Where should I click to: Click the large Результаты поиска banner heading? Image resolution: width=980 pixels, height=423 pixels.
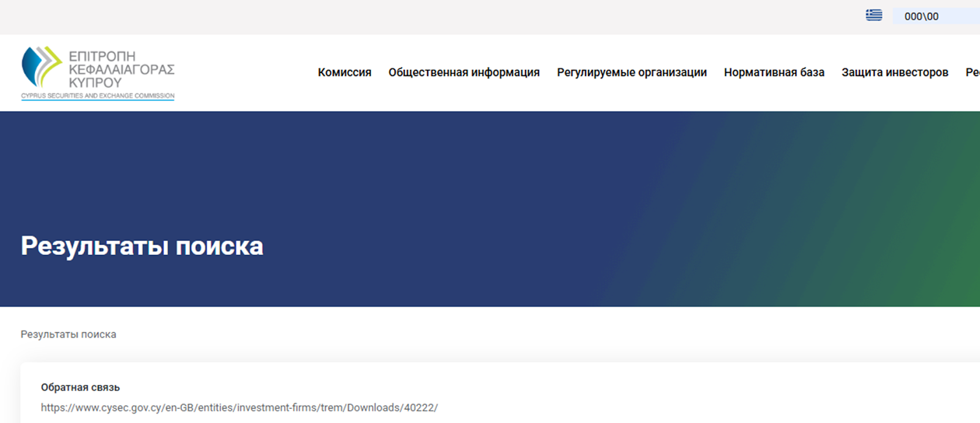[x=142, y=246]
